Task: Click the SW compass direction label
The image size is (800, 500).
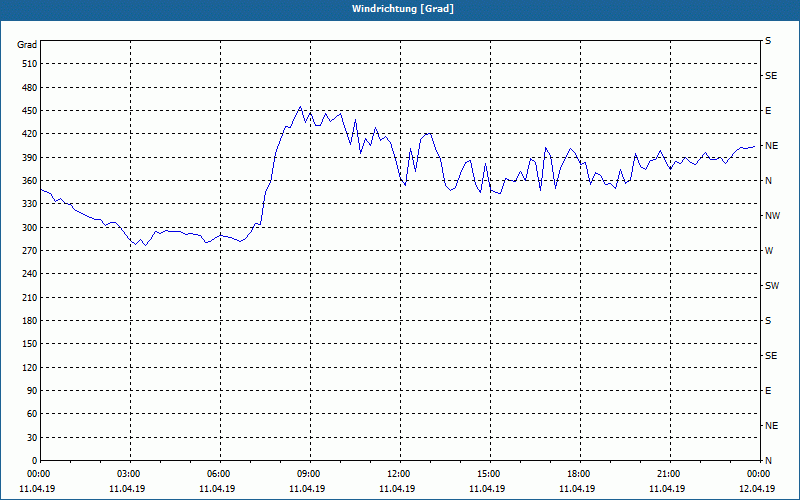Action: click(772, 286)
